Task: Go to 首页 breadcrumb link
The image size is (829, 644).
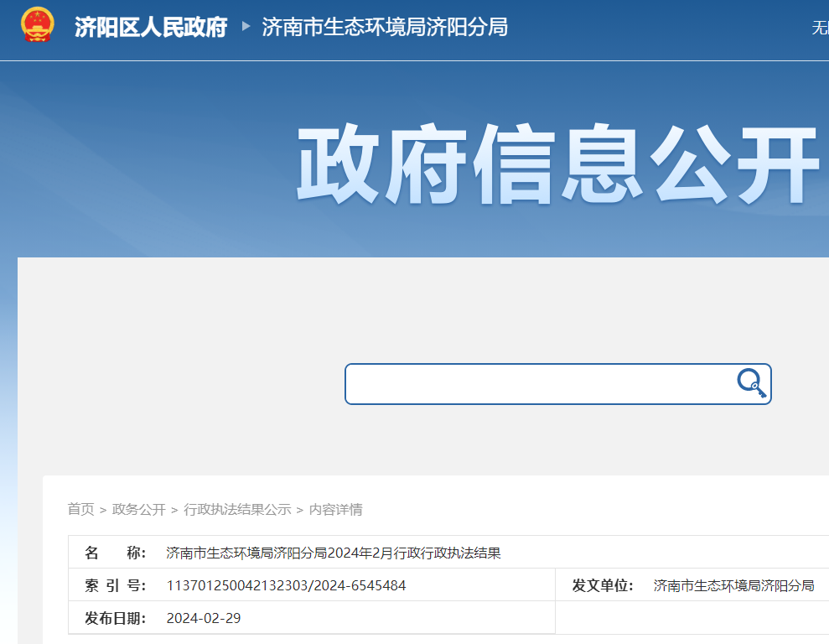Action: [x=81, y=509]
